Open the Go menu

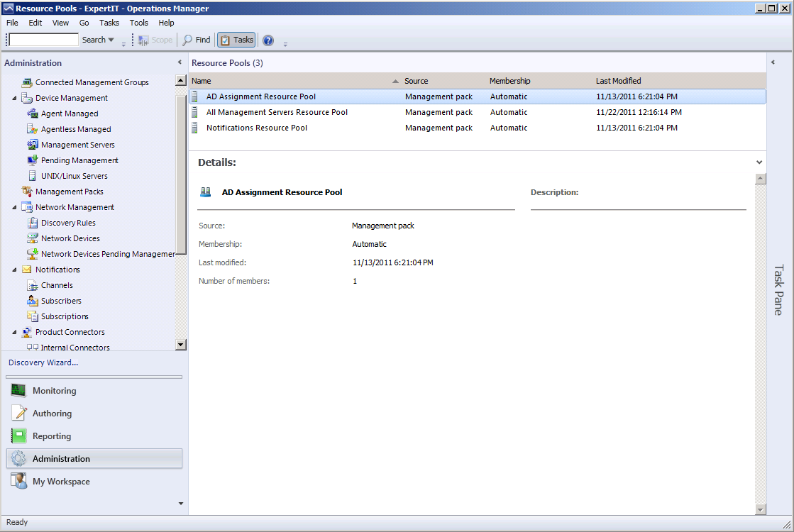[84, 23]
